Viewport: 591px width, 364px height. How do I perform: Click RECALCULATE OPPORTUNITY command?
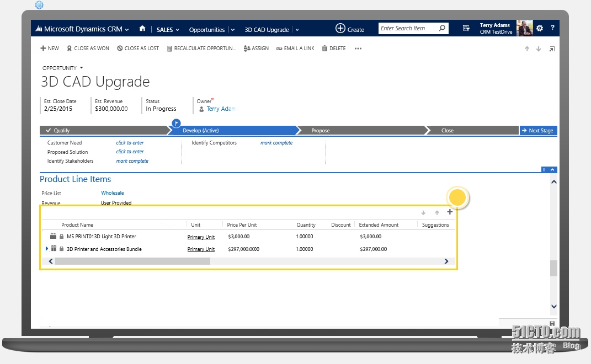(x=201, y=48)
